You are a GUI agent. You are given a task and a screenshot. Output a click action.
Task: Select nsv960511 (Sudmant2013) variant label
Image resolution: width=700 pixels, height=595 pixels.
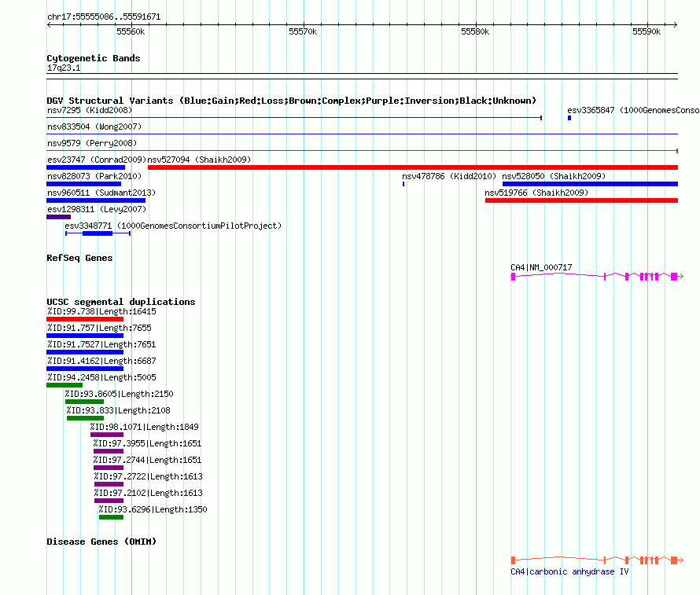click(x=101, y=193)
